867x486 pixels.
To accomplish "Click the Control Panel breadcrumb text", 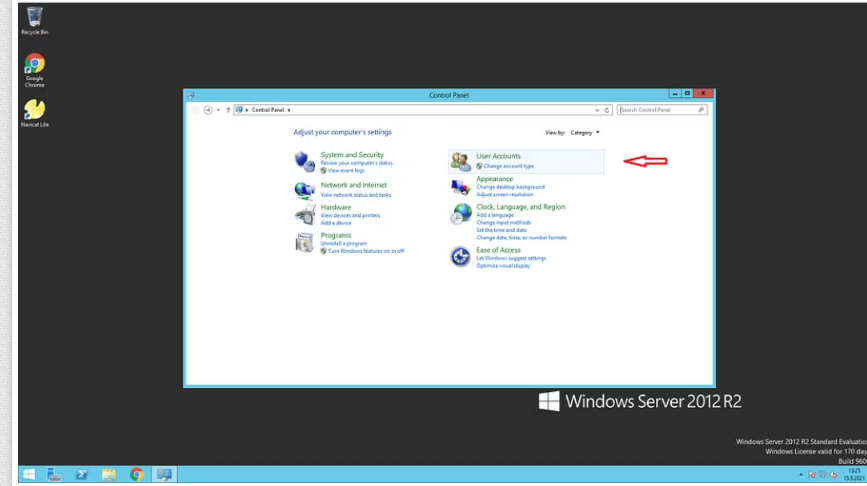I will coord(268,110).
